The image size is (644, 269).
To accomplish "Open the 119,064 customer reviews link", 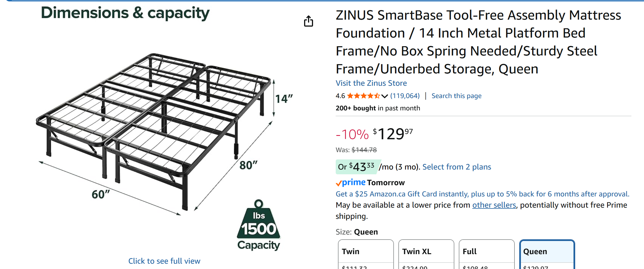I will 405,96.
